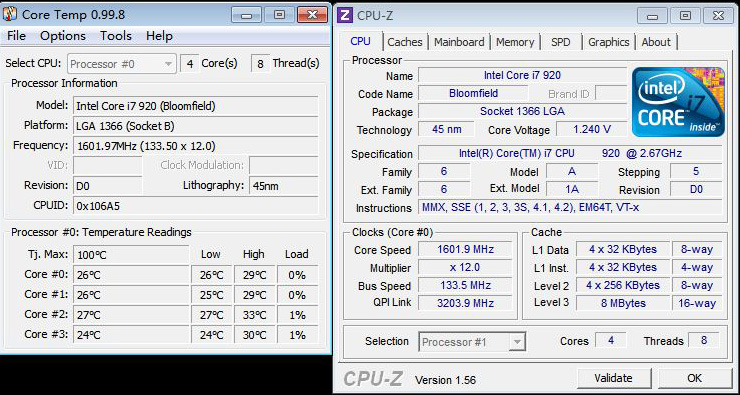The height and width of the screenshot is (395, 740).
Task: Click the Core Temp thermometer title icon
Action: pyautogui.click(x=10, y=14)
